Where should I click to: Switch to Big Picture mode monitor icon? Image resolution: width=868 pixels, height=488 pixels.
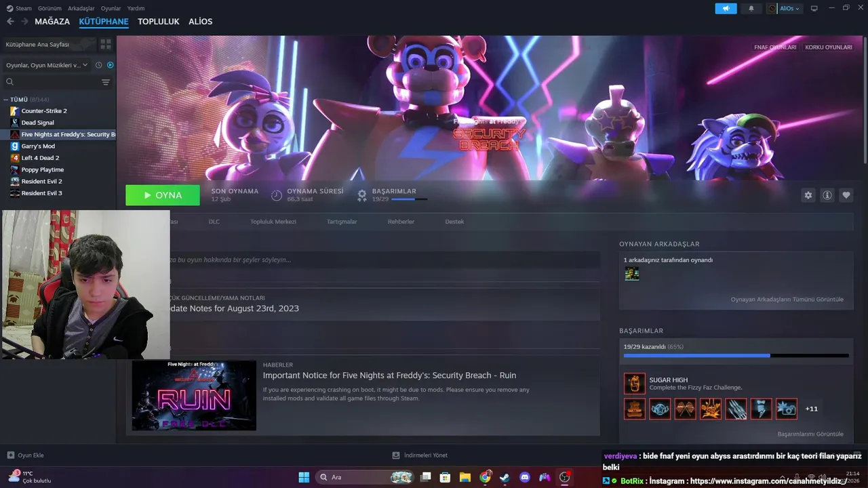814,9
